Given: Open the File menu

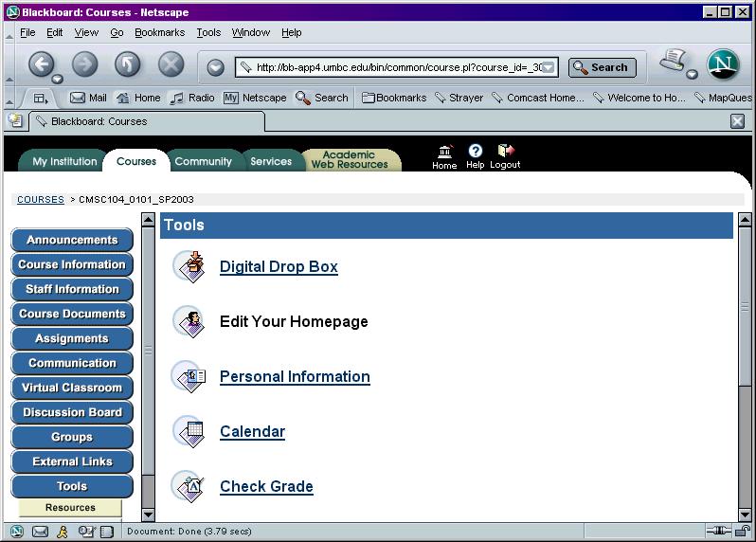Looking at the screenshot, I should (27, 33).
